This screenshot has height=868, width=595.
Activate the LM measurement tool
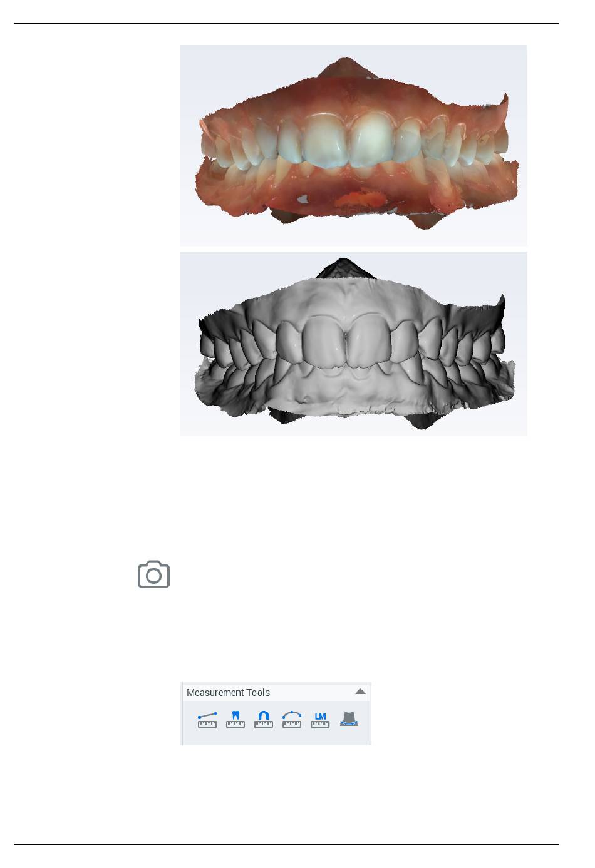tap(320, 720)
